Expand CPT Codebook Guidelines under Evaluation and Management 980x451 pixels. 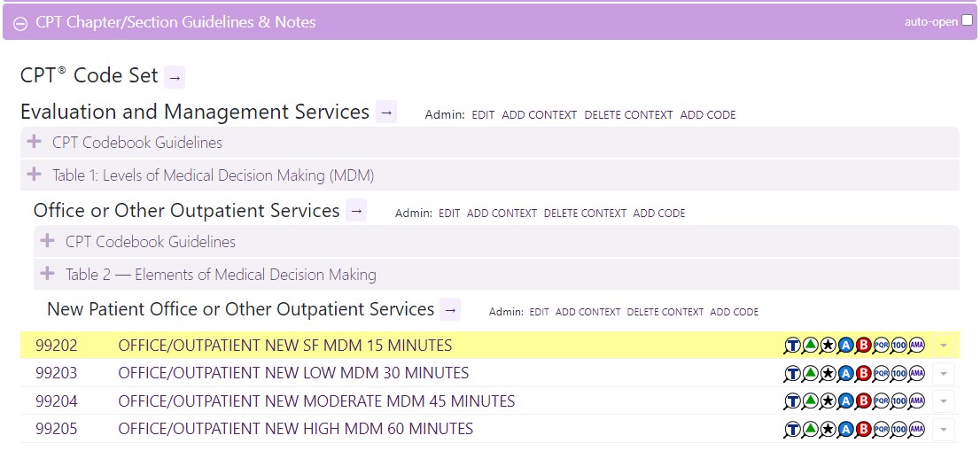(489, 143)
